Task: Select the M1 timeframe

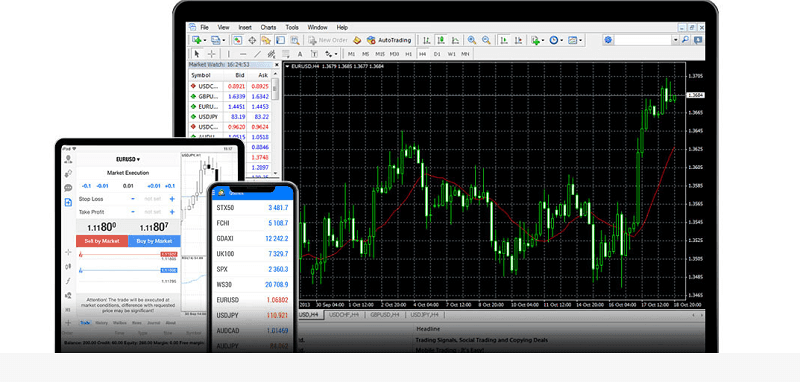Action: 352,54
